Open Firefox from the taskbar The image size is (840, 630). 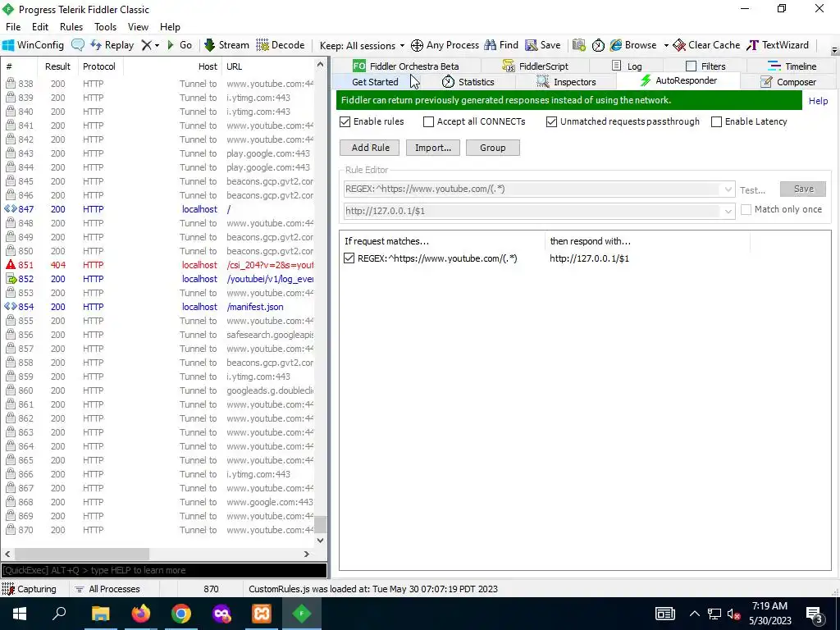[141, 614]
